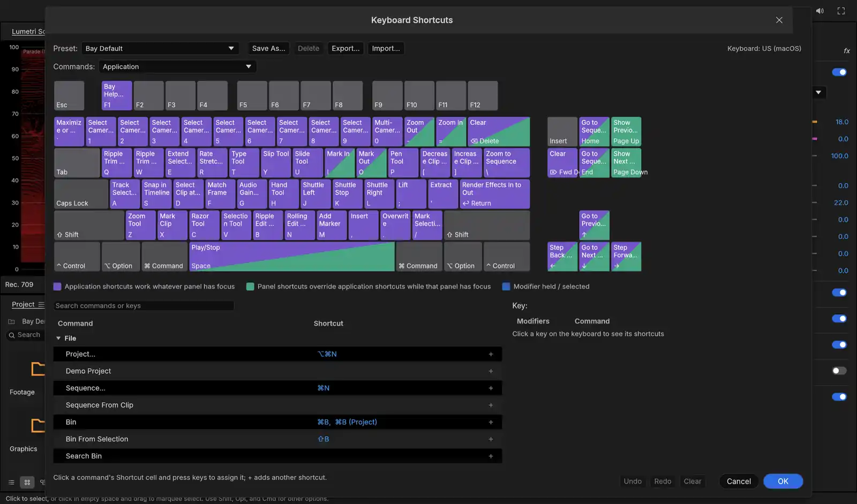
Task: Switch Project panel to list view
Action: pyautogui.click(x=11, y=482)
